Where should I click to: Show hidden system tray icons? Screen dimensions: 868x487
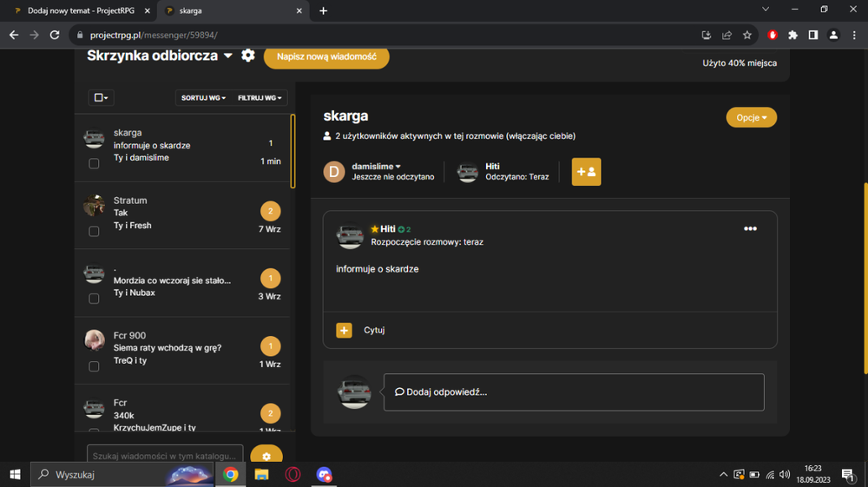[x=724, y=474]
